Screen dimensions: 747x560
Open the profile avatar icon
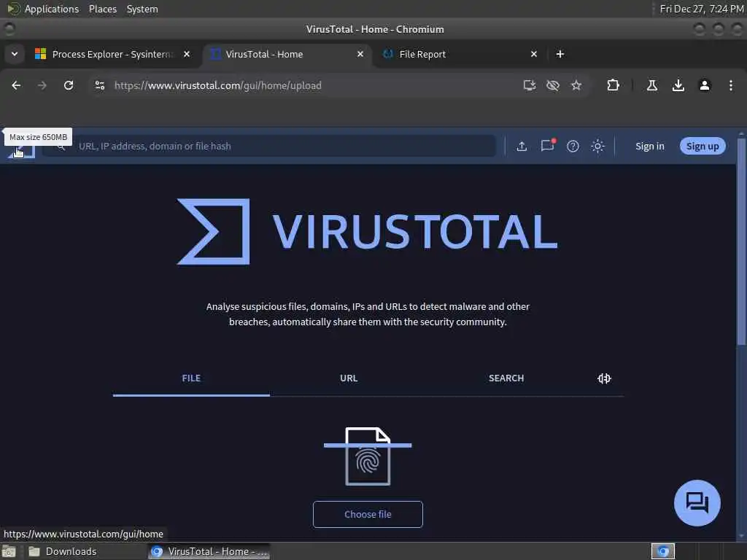(x=705, y=85)
